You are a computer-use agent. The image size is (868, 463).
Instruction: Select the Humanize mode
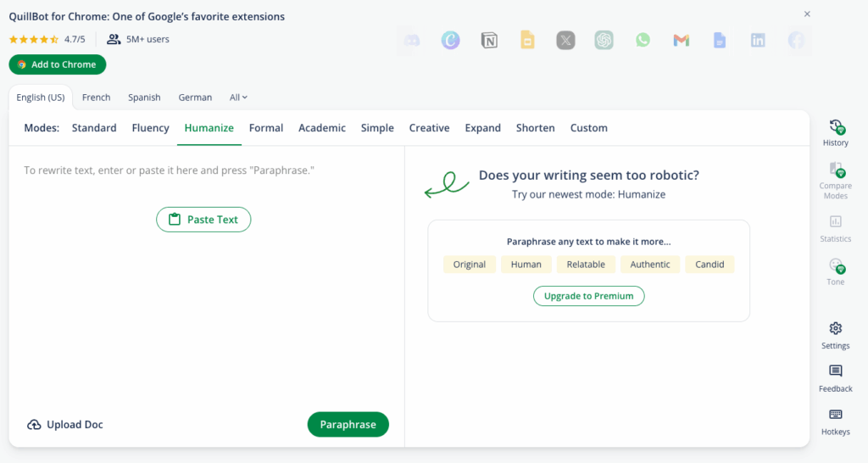(x=209, y=128)
